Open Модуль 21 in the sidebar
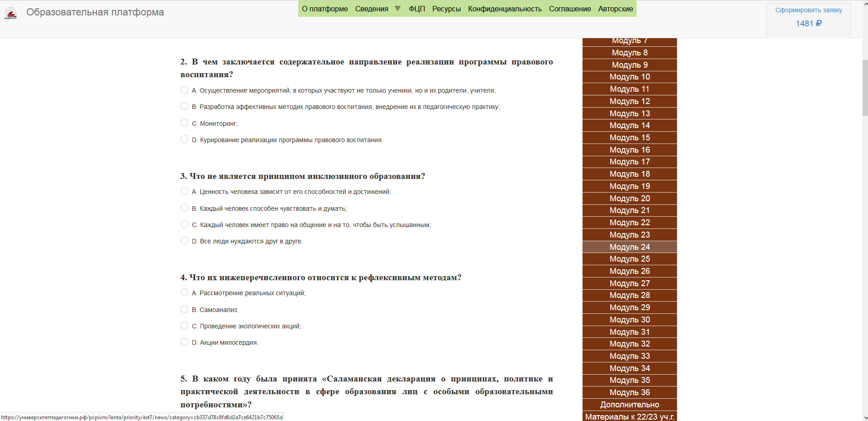The height and width of the screenshot is (421, 868). [629, 210]
